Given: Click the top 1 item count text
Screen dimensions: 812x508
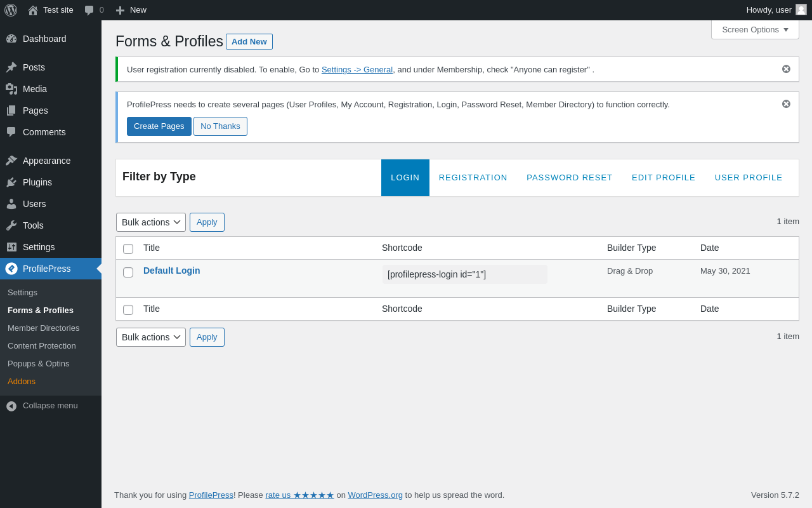Looking at the screenshot, I should [788, 222].
